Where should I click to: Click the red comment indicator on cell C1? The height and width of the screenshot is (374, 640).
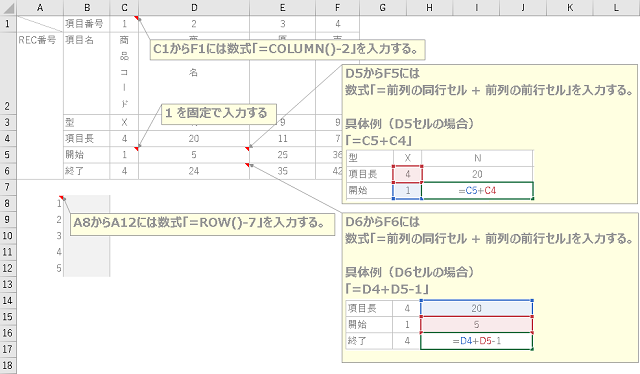(136, 18)
